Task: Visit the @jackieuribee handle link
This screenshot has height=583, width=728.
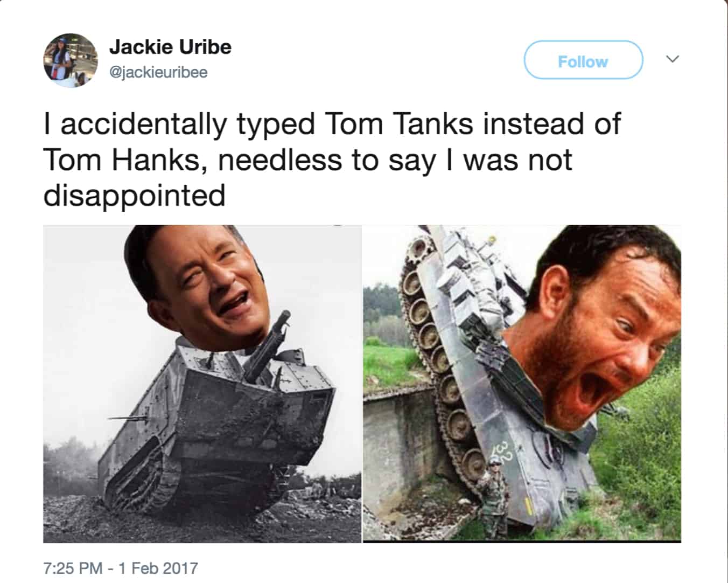Action: pyautogui.click(x=158, y=72)
